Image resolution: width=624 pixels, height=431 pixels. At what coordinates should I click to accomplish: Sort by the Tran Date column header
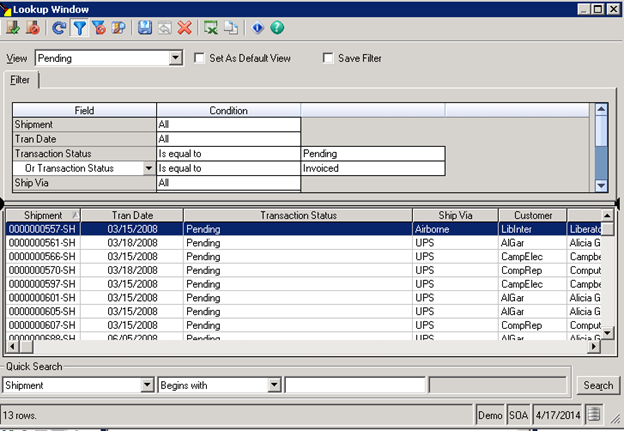click(x=132, y=215)
